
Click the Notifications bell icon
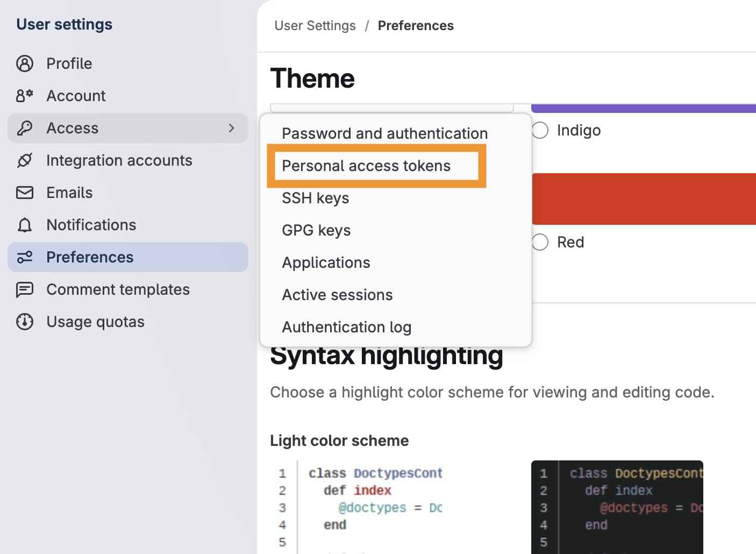pyautogui.click(x=25, y=225)
